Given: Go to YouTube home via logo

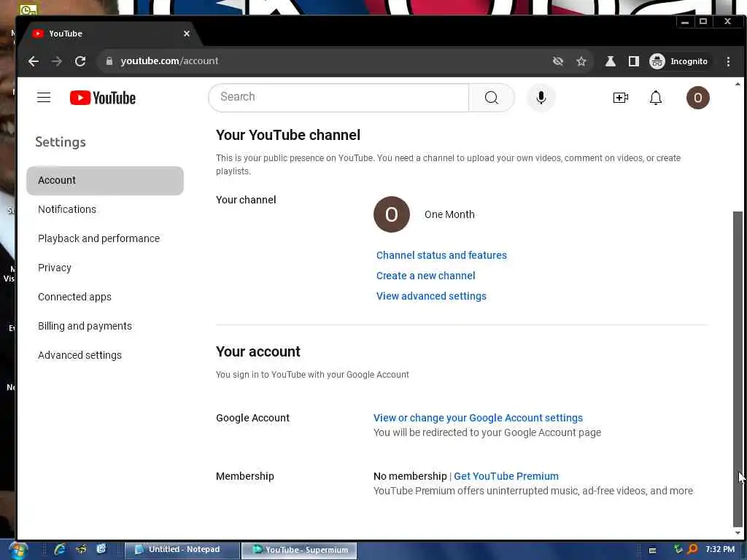Looking at the screenshot, I should [x=102, y=98].
